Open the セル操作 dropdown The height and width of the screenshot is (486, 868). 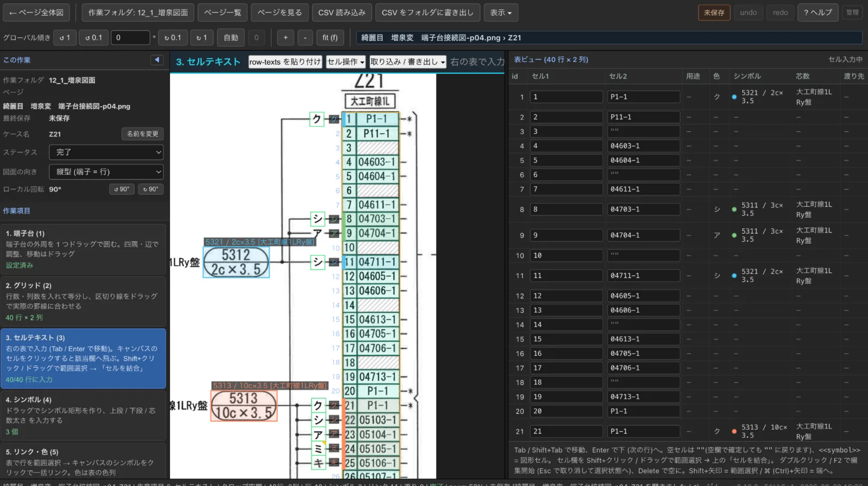[346, 62]
